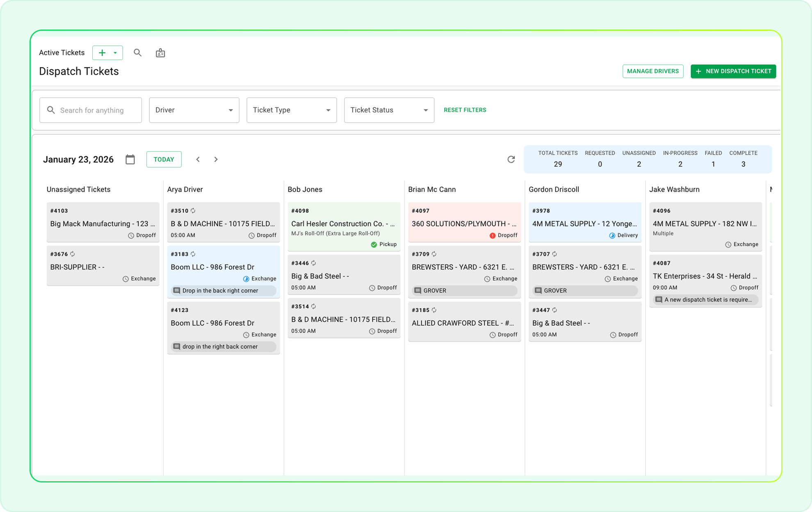Click the recurring icon on ticket #3510
This screenshot has height=512, width=812.
[193, 211]
